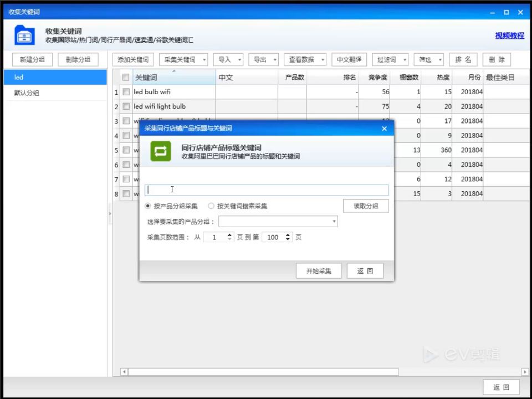The height and width of the screenshot is (399, 532).
Task: Tick the checkbox in row 3
Action: pos(126,121)
